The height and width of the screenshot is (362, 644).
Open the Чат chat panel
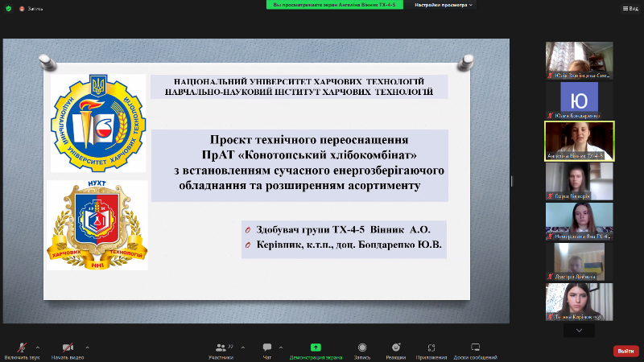[267, 352]
